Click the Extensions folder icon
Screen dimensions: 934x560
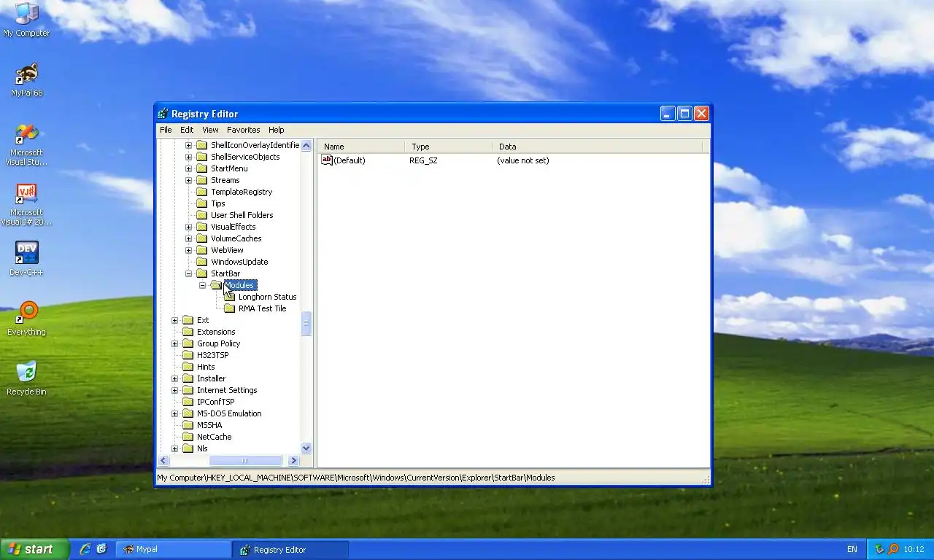[188, 332]
